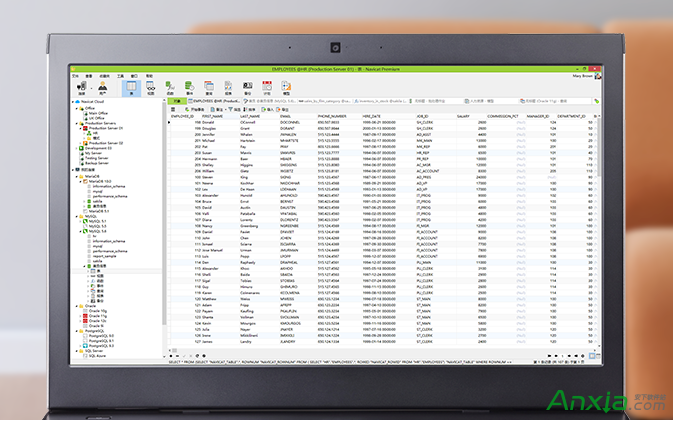Click the Export button in the grid toolbar
673x421 pixels.
click(282, 109)
